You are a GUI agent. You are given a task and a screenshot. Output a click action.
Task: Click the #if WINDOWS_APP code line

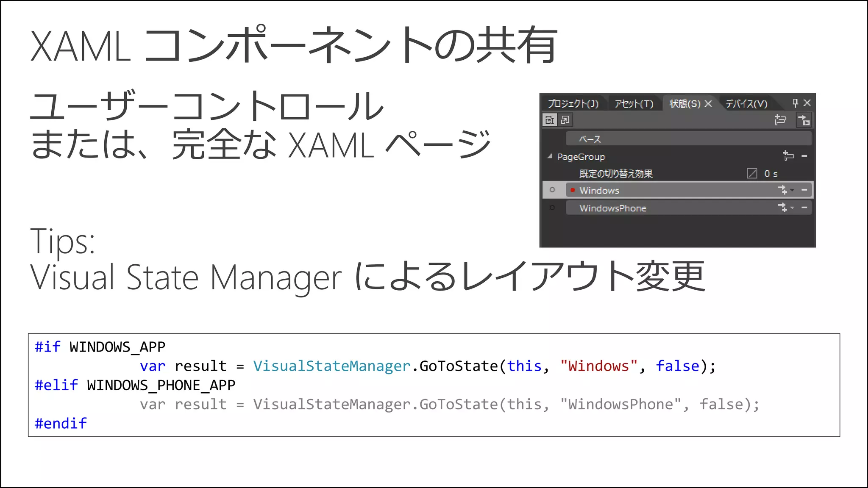(100, 347)
